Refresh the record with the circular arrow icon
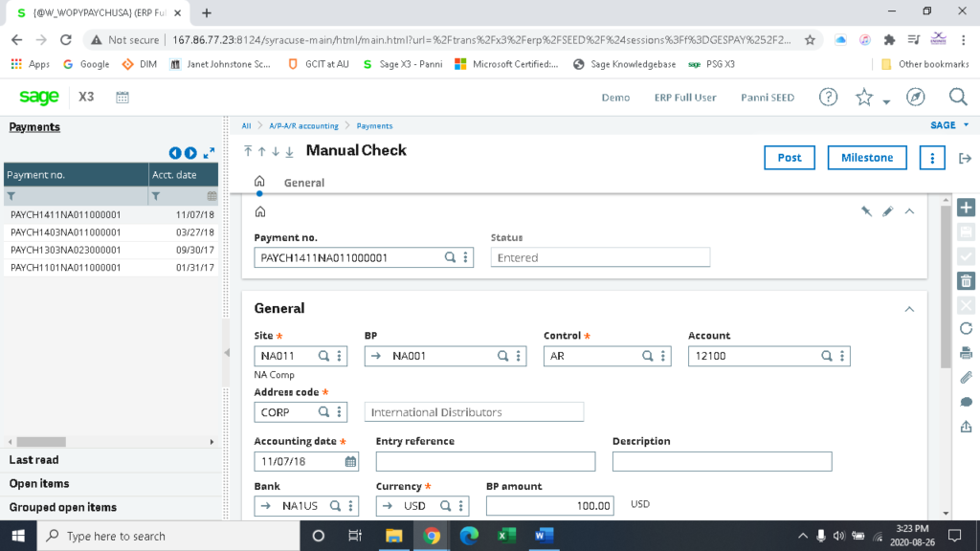 [x=966, y=328]
